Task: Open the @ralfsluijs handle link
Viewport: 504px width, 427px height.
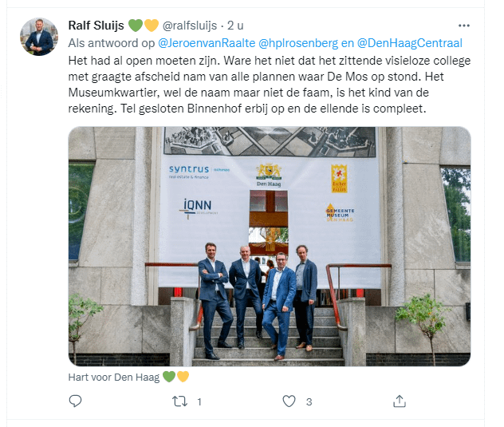Action: click(190, 26)
